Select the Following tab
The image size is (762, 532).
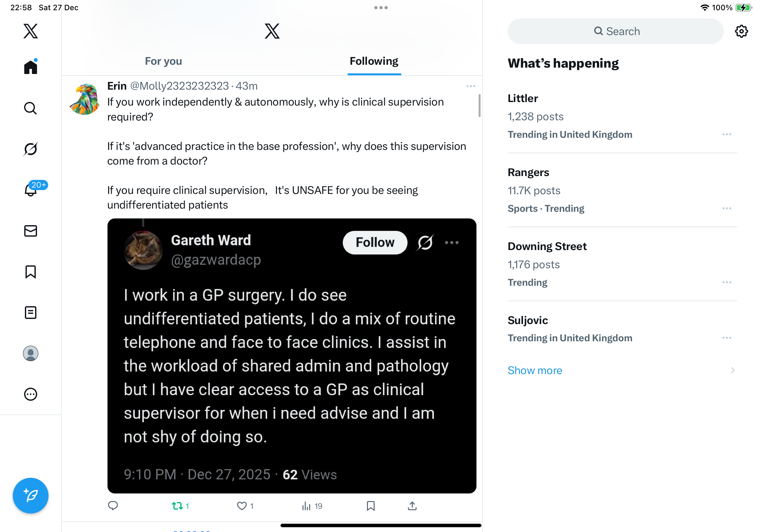[x=374, y=61]
